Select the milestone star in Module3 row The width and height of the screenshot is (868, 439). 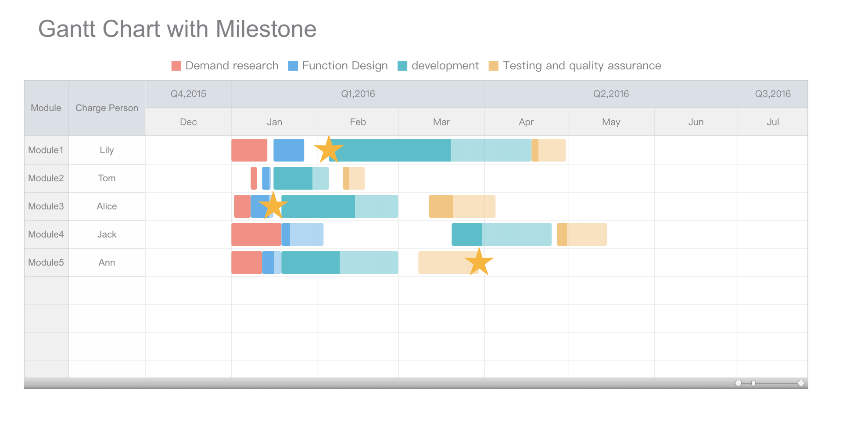click(273, 205)
